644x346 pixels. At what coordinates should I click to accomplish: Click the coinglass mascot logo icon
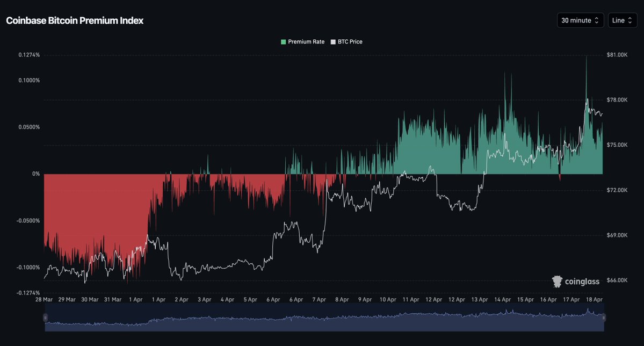point(558,281)
